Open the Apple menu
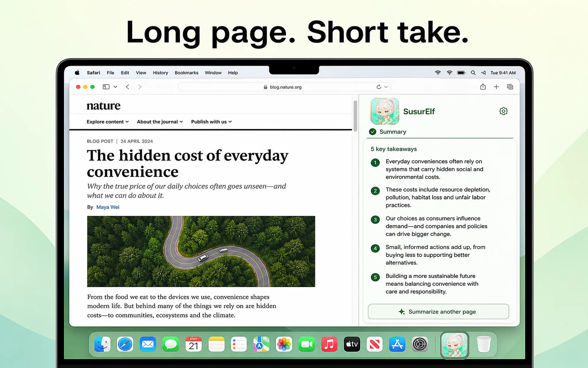The height and width of the screenshot is (368, 588). [77, 73]
